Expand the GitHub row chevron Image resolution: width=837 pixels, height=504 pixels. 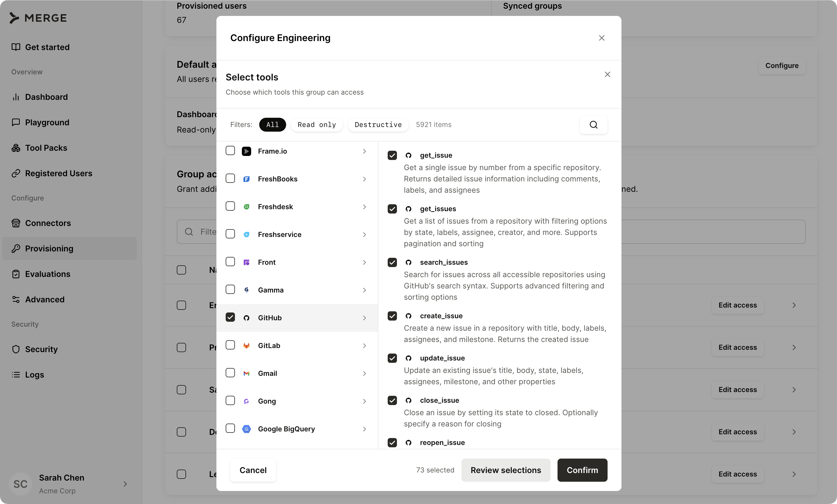tap(364, 318)
